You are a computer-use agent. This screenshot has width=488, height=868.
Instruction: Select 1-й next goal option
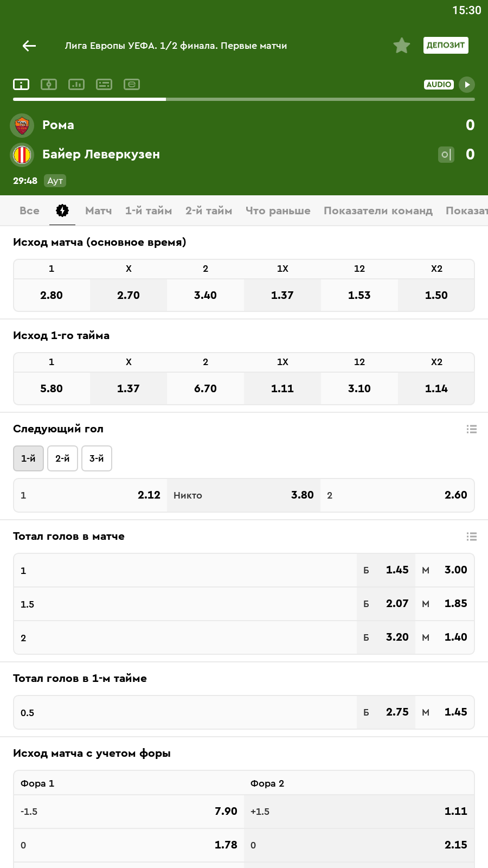pos(28,458)
